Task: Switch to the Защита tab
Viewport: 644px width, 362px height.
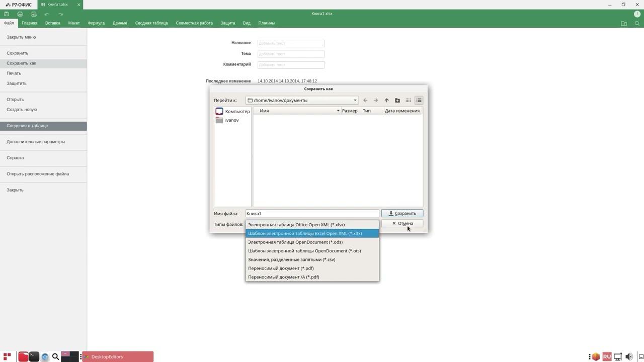Action: [x=228, y=23]
